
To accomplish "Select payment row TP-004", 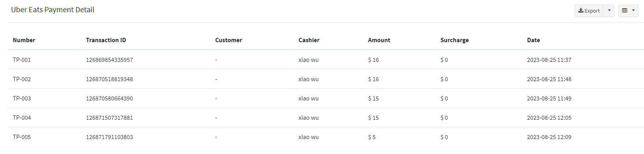I will coord(326,118).
